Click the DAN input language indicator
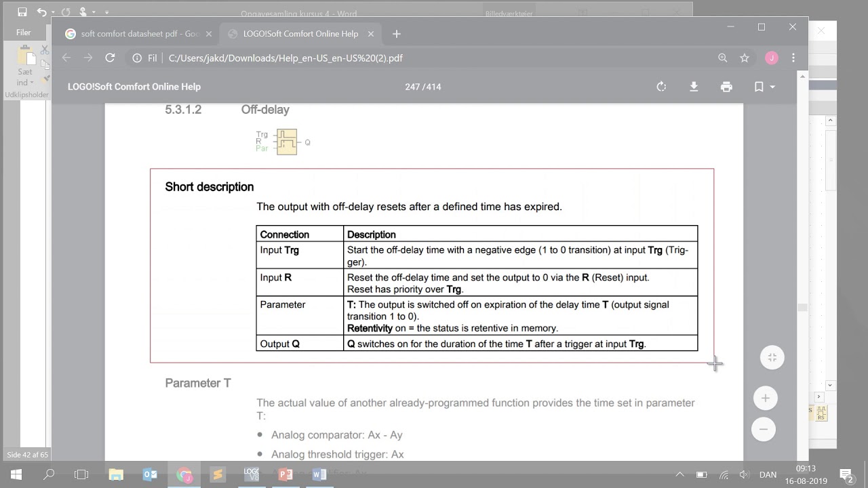The width and height of the screenshot is (868, 488). coord(768,474)
